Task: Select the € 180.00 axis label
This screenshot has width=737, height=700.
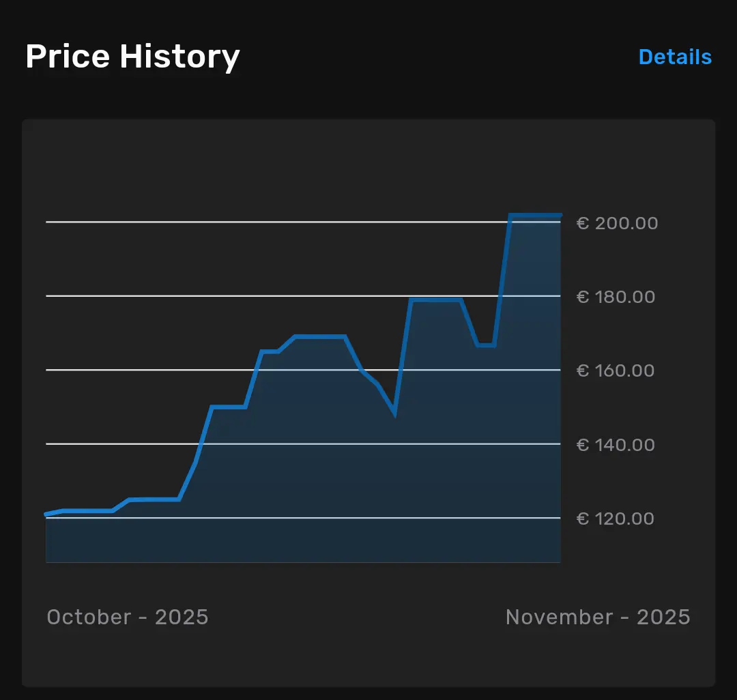Action: pos(616,297)
